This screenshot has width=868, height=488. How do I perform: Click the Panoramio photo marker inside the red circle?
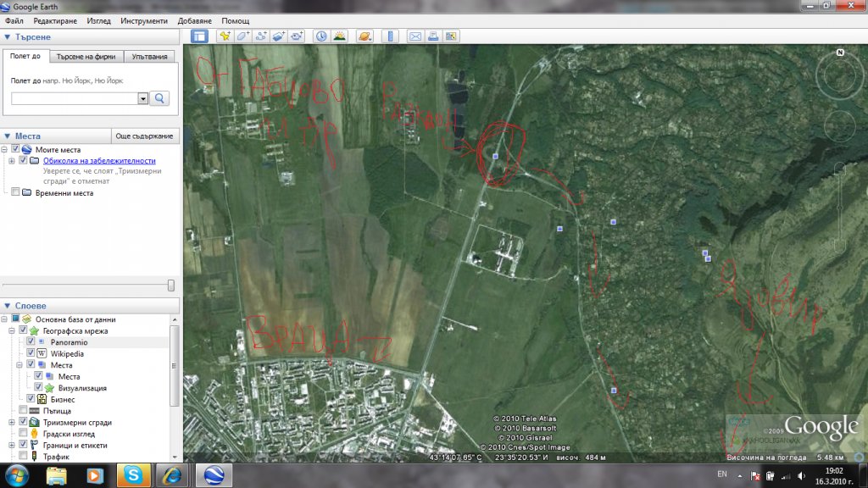click(495, 157)
